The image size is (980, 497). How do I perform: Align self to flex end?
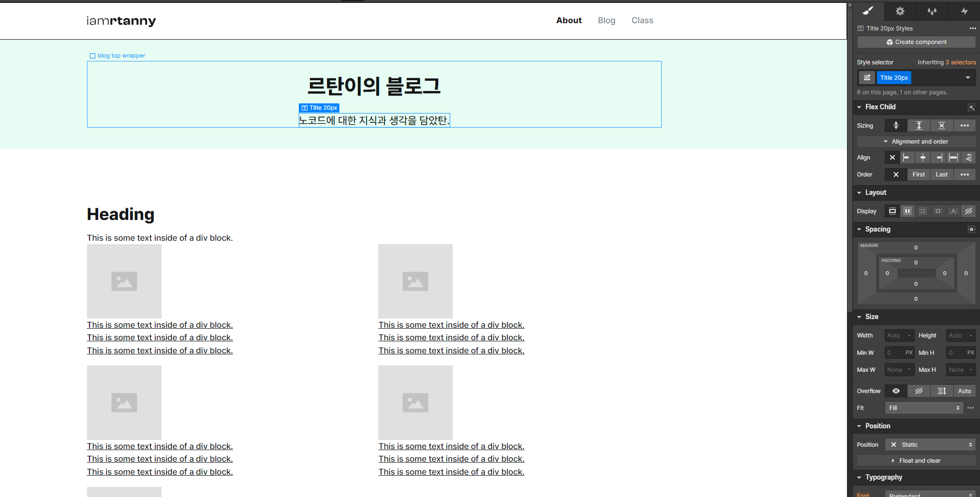(x=938, y=158)
